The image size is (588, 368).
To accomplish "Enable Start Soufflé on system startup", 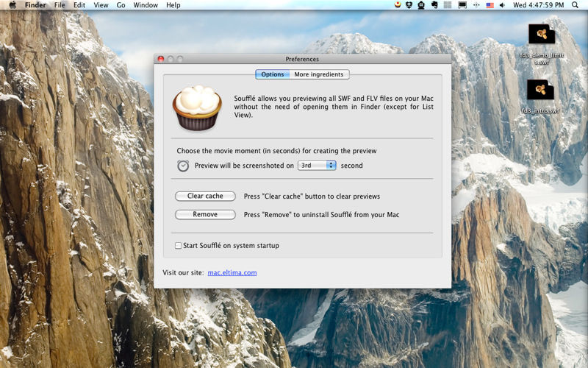I will click(x=178, y=246).
